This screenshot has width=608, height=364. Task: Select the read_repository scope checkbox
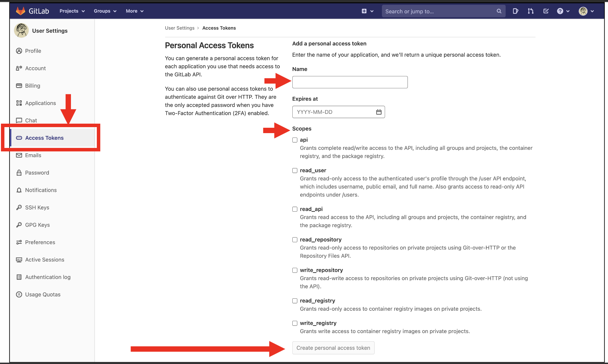295,240
